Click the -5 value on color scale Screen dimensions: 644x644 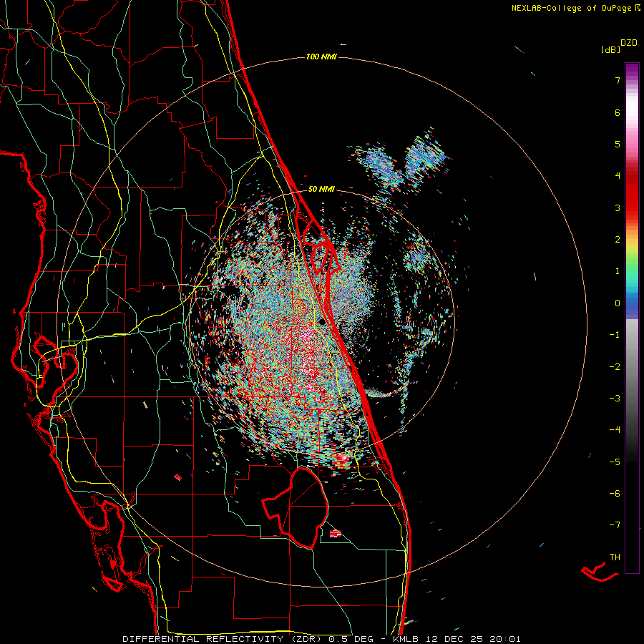tap(615, 462)
